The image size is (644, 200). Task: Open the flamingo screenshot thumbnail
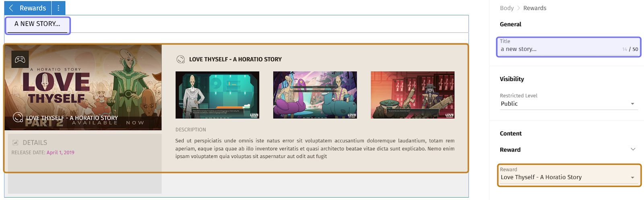[x=315, y=95]
